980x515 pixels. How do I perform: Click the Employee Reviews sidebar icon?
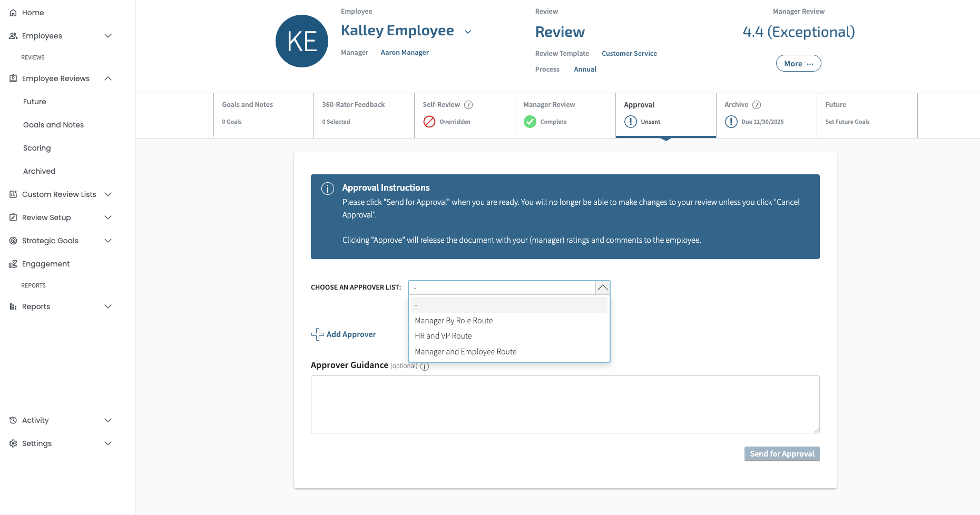(13, 78)
